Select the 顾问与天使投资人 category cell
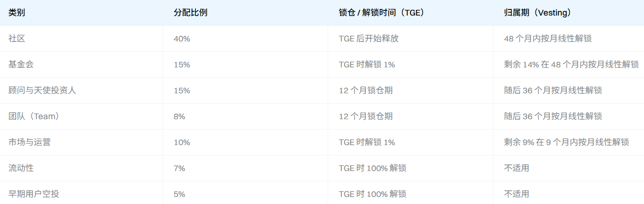 (x=42, y=90)
